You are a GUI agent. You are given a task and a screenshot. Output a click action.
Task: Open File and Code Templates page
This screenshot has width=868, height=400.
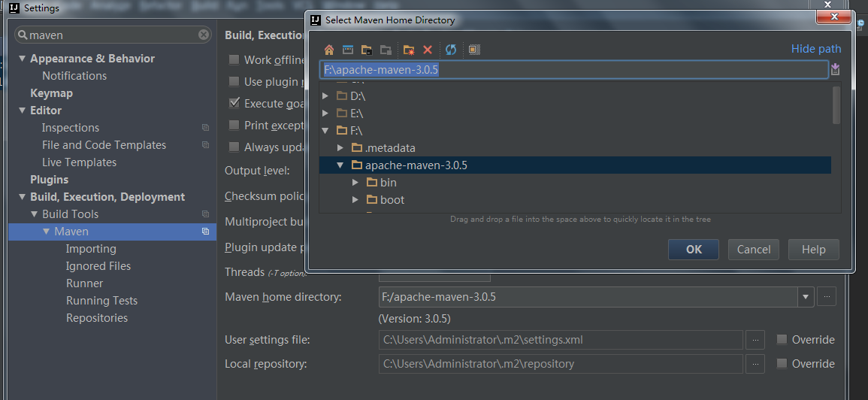pyautogui.click(x=104, y=145)
